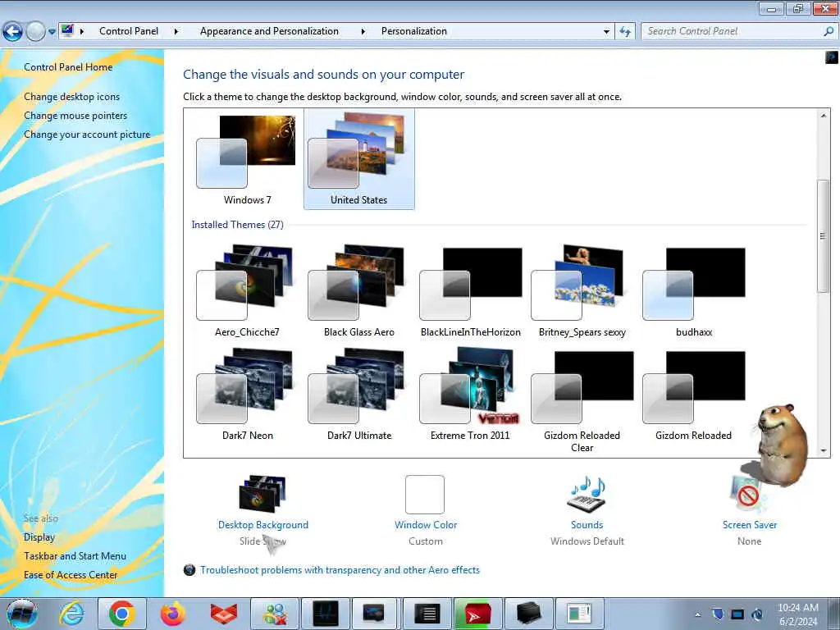Open Change desktop icons
Screen dimensions: 840x630
click(72, 97)
